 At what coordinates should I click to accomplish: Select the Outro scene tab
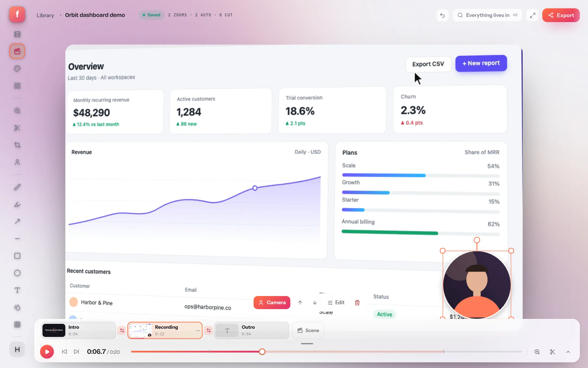click(x=252, y=330)
